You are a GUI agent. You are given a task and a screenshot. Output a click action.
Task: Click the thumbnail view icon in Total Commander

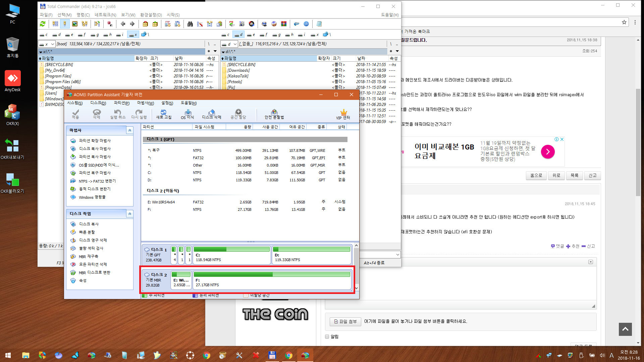click(75, 24)
